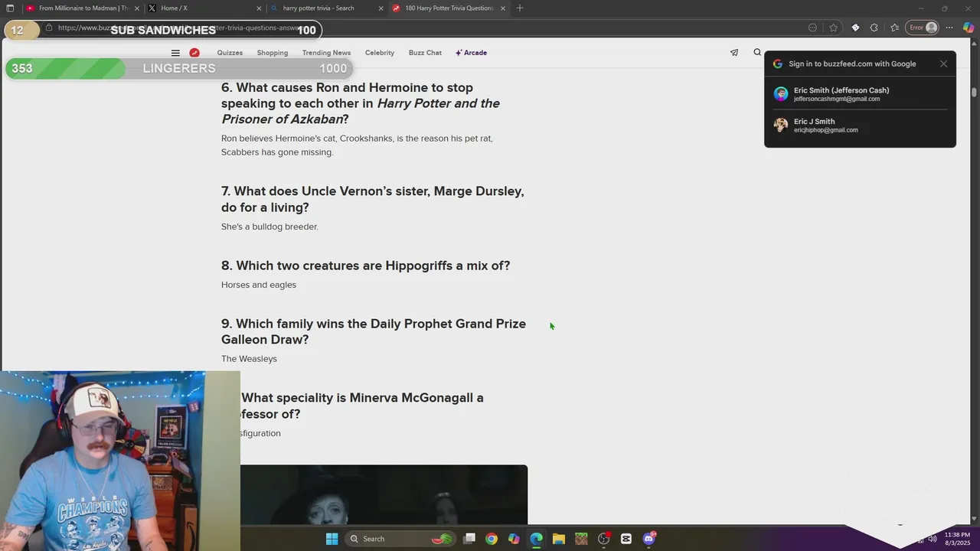Viewport: 980px width, 551px height.
Task: Close the Home / X tab
Action: coord(260,8)
